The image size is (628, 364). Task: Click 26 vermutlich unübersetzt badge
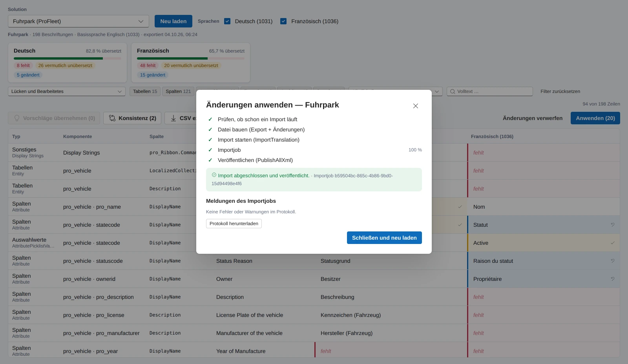(65, 66)
